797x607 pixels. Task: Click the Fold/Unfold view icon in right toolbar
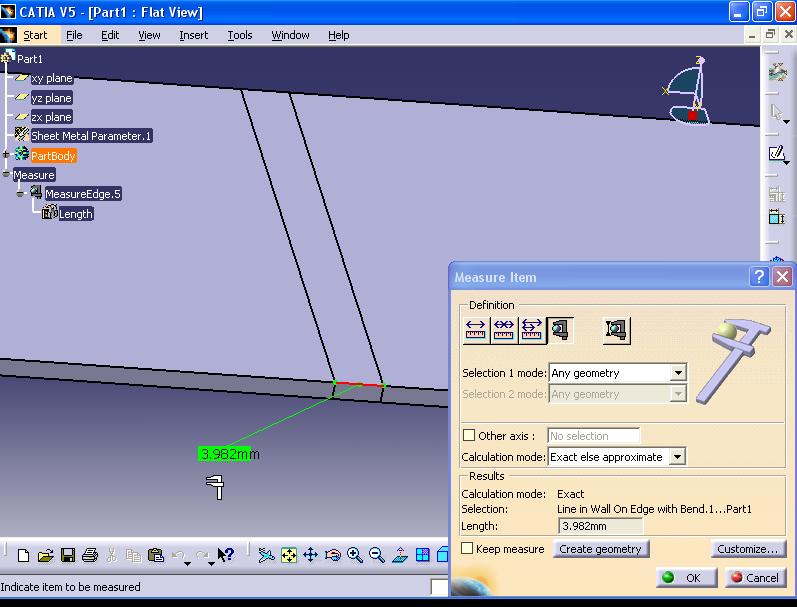(x=776, y=217)
